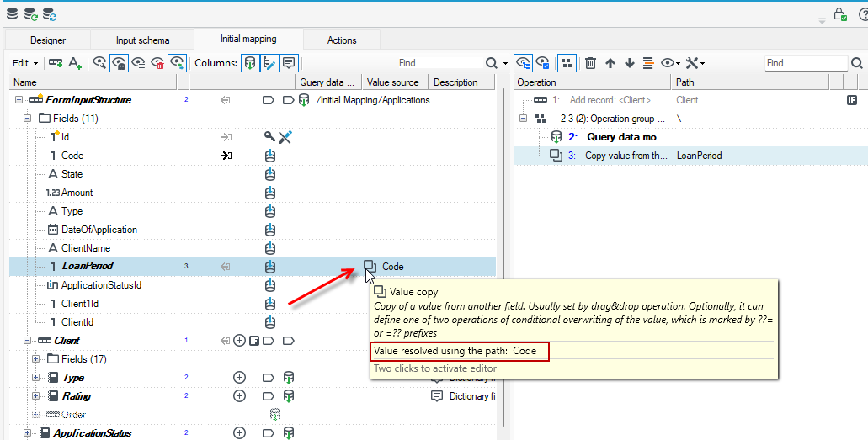Toggle the Query data column button

click(250, 63)
